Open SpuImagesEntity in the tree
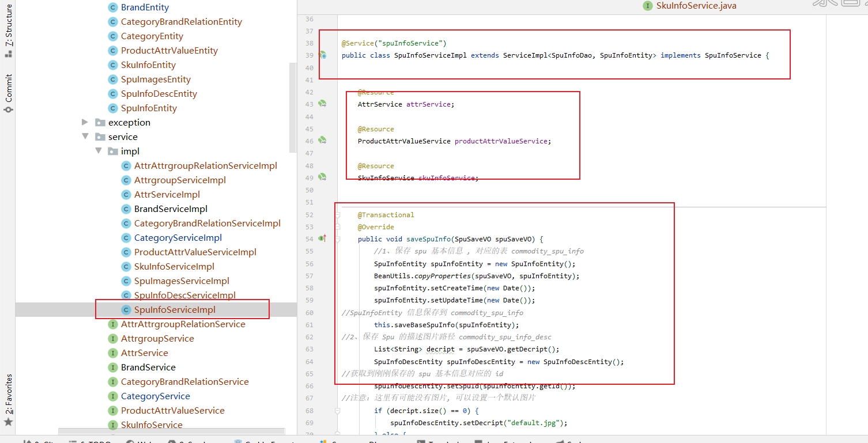Image resolution: width=868 pixels, height=443 pixels. (156, 79)
